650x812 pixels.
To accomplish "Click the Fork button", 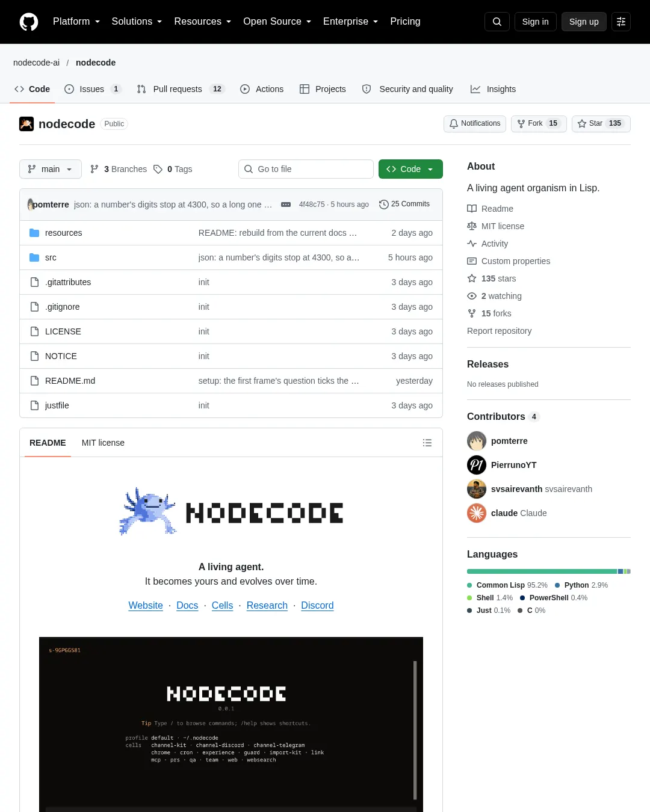I will 539,123.
